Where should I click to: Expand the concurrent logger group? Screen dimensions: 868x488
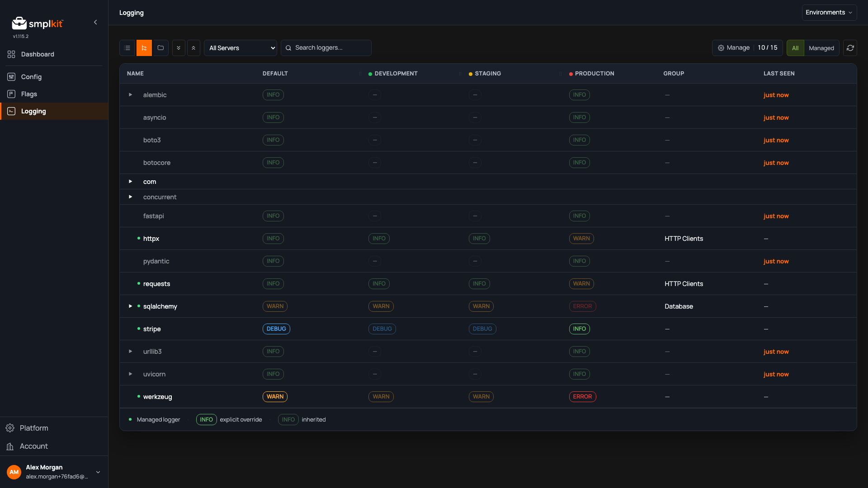coord(131,197)
